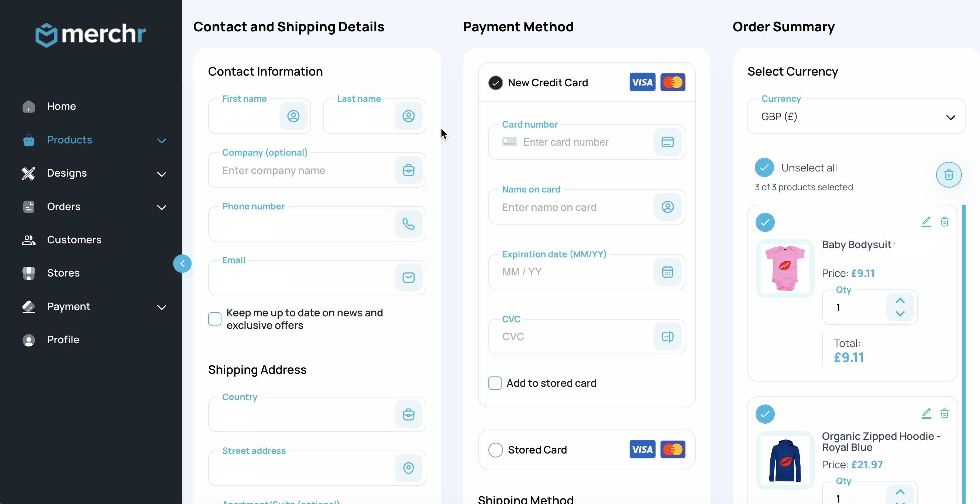Enable Add to stored card

495,383
